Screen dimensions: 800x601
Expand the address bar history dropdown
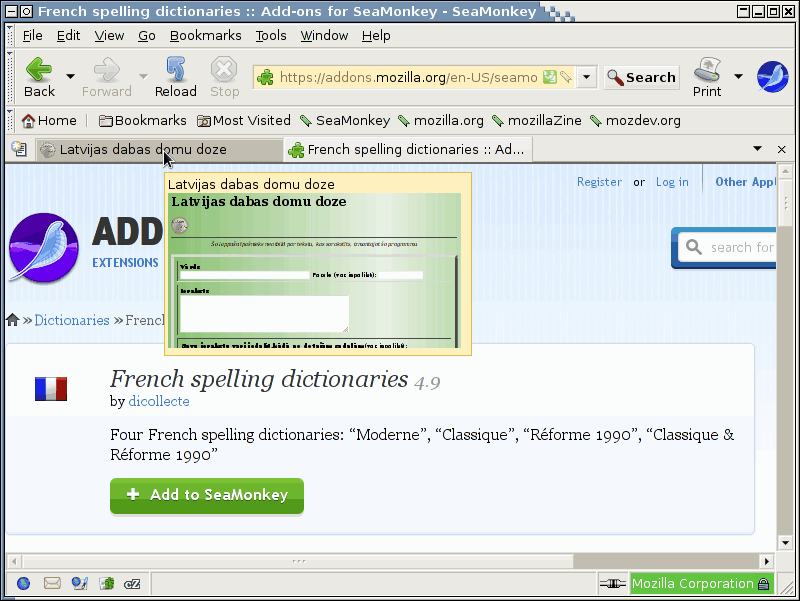click(x=587, y=77)
